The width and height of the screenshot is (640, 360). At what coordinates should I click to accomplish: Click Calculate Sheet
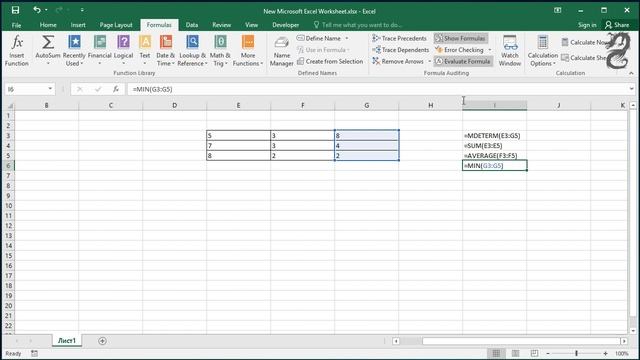[x=584, y=58]
